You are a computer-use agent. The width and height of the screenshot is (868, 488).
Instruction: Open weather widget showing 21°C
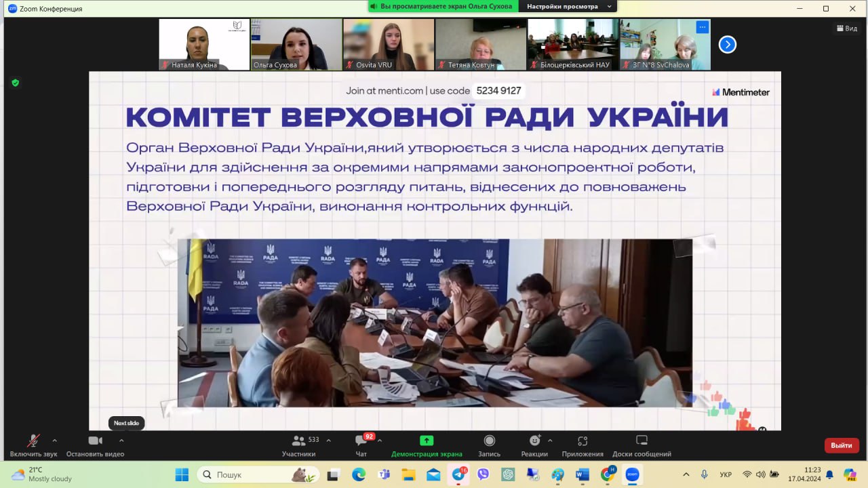pos(41,474)
